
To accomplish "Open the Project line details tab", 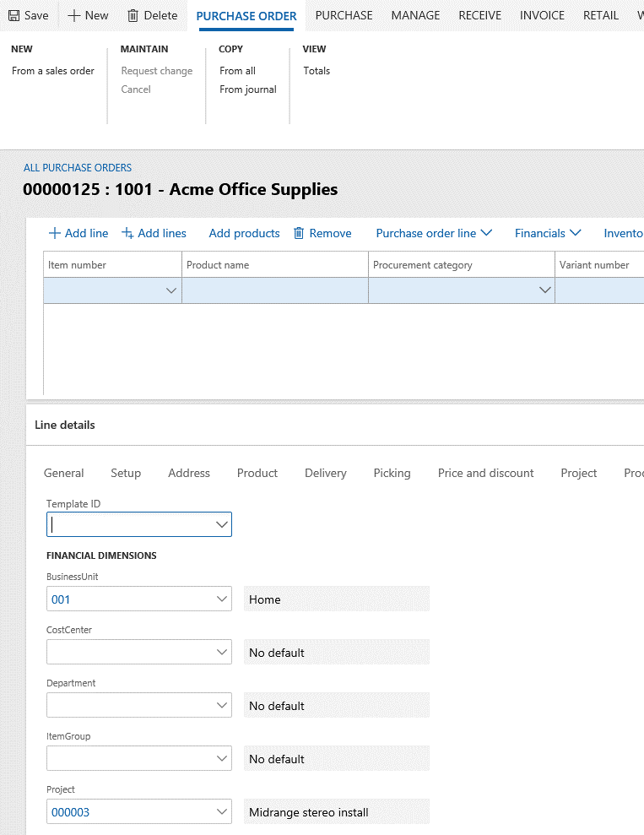I will click(578, 473).
